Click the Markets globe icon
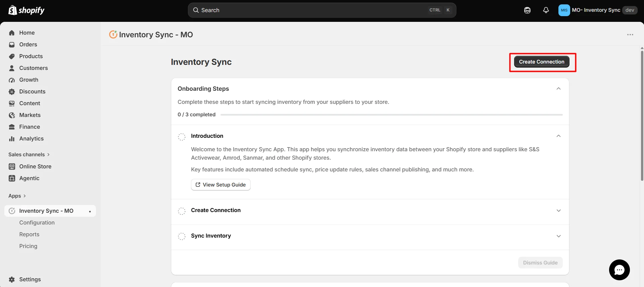 12,115
